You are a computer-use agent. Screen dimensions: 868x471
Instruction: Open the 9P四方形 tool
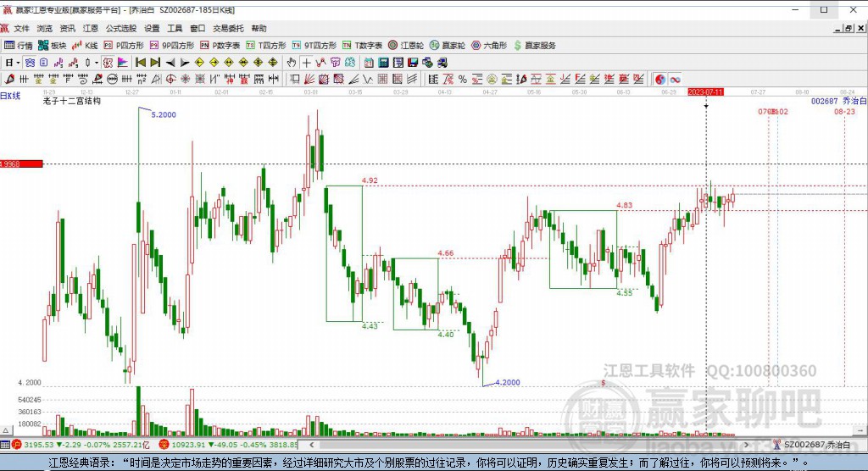click(172, 46)
